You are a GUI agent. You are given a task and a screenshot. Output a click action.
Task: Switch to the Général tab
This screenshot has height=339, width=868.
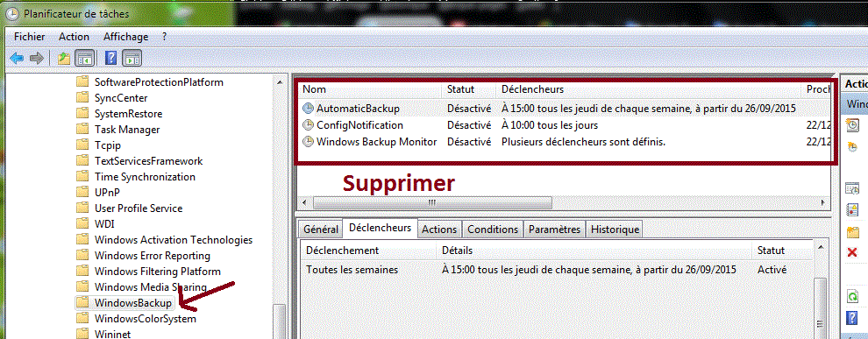321,229
